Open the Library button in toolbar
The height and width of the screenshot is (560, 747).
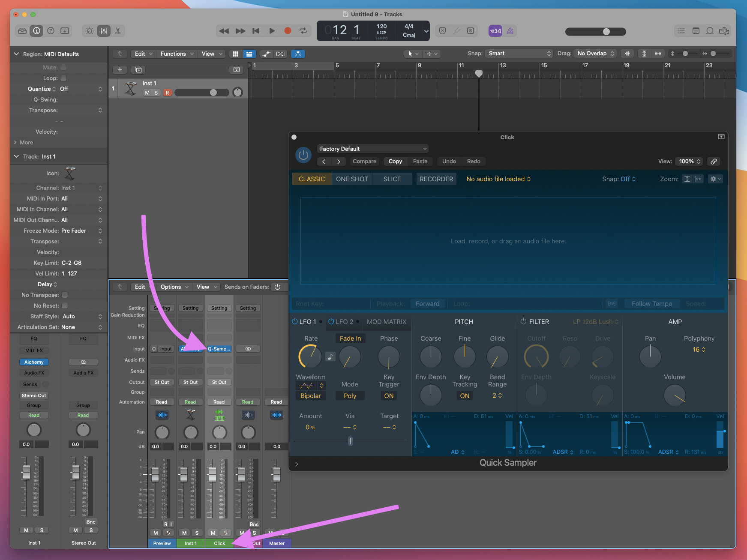coord(22,31)
